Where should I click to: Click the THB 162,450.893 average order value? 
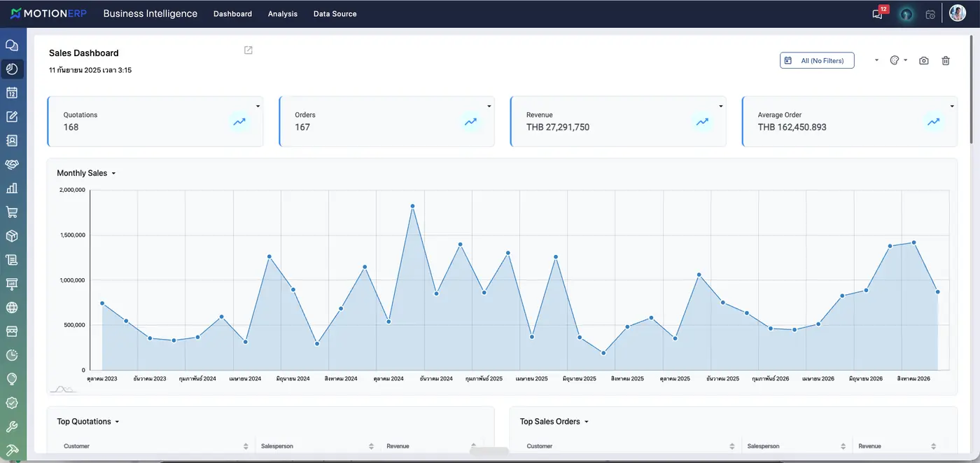click(x=792, y=127)
